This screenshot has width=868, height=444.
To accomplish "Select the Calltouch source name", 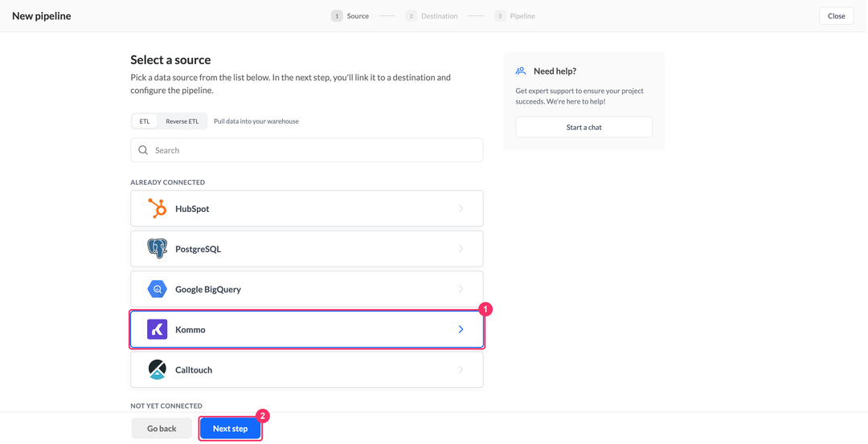I will click(194, 370).
